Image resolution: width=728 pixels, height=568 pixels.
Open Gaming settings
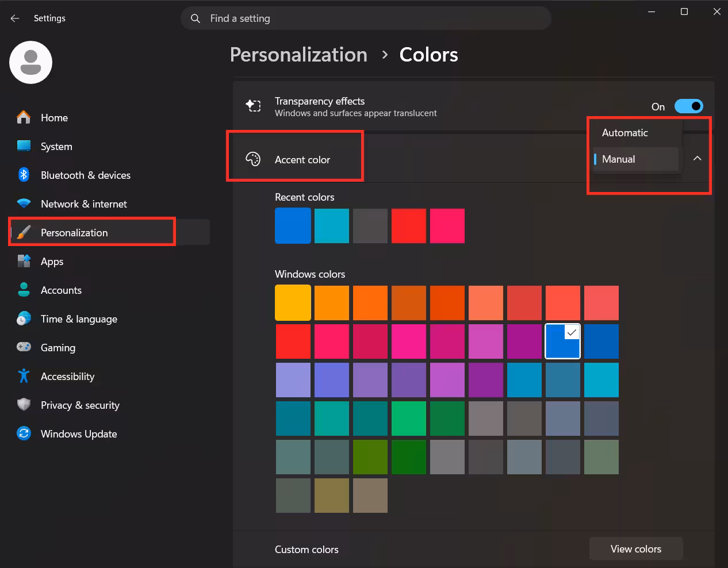(x=109, y=347)
